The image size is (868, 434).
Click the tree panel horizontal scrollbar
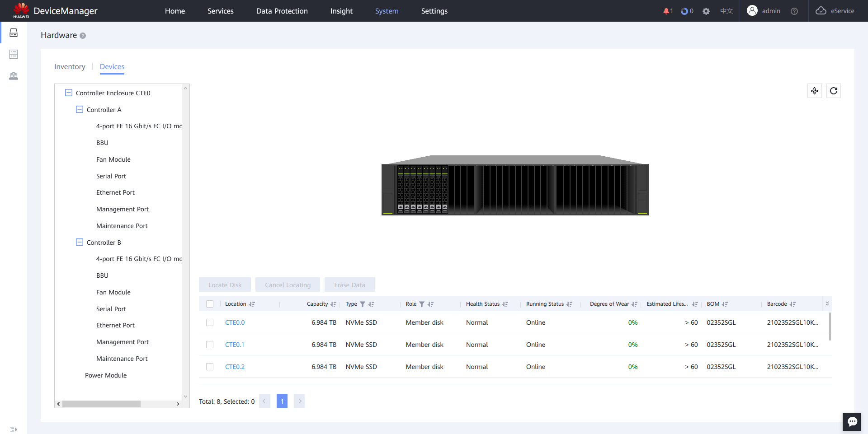pyautogui.click(x=101, y=404)
